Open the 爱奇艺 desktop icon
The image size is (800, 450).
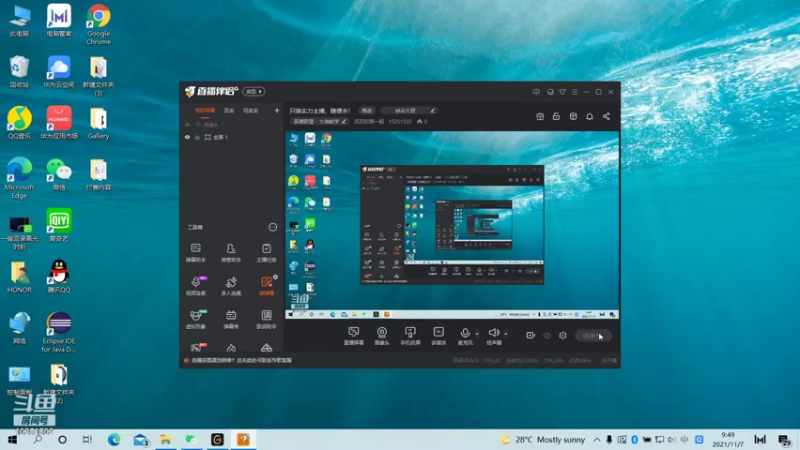59,225
